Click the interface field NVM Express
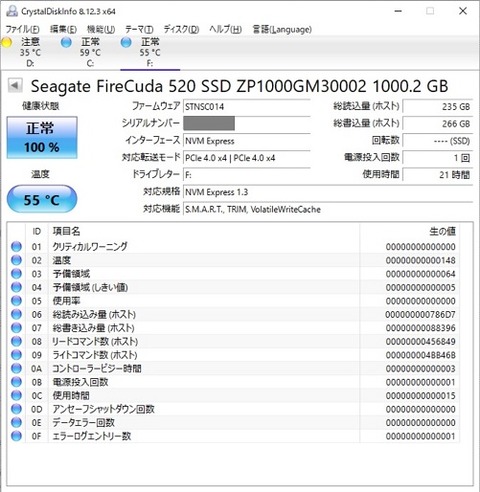The image size is (480, 492). click(247, 141)
